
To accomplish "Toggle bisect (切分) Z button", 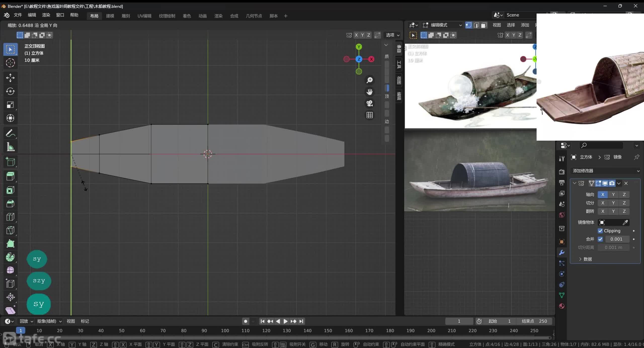I will (x=624, y=203).
